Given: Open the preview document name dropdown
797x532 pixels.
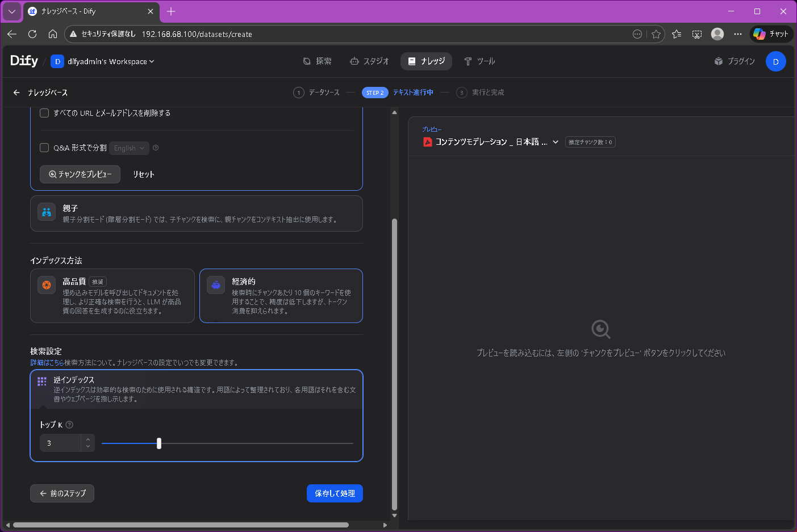Looking at the screenshot, I should (556, 142).
